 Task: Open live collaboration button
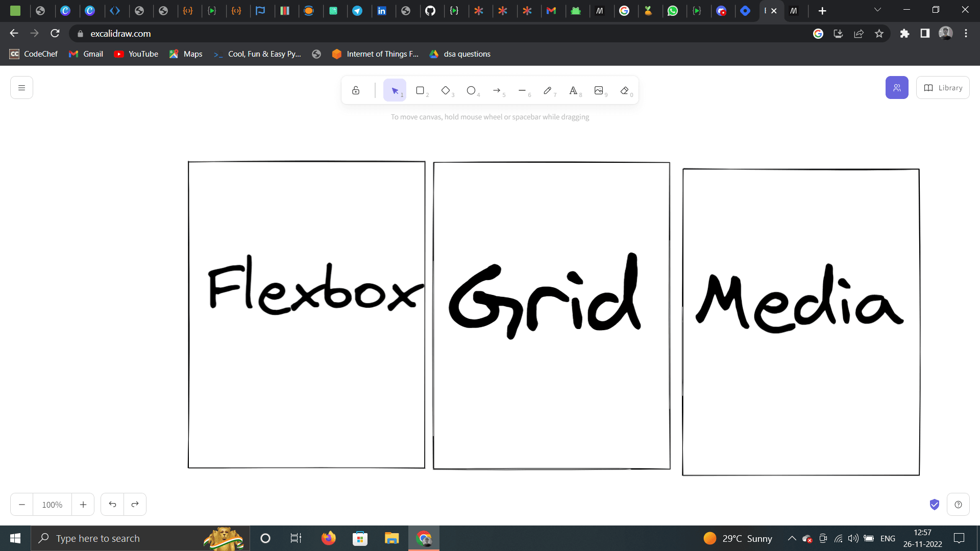click(897, 88)
